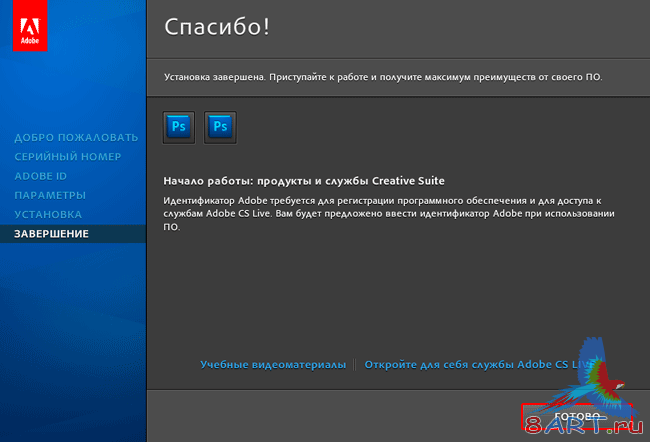The width and height of the screenshot is (650, 442).
Task: Click the Идентификатор Adobe description paragraph
Action: 389,214
